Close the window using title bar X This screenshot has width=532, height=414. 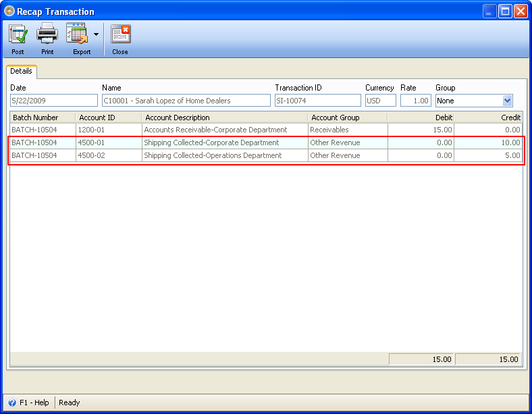(x=521, y=11)
